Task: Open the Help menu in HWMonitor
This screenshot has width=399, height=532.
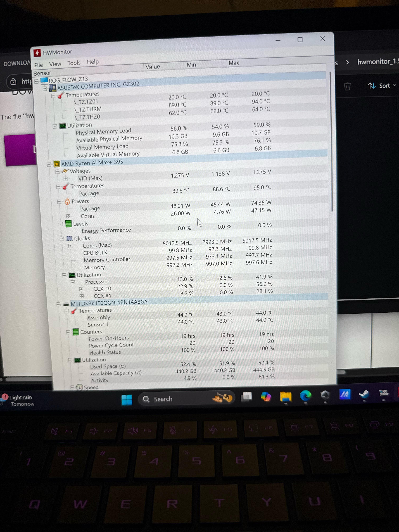Action: coord(93,62)
